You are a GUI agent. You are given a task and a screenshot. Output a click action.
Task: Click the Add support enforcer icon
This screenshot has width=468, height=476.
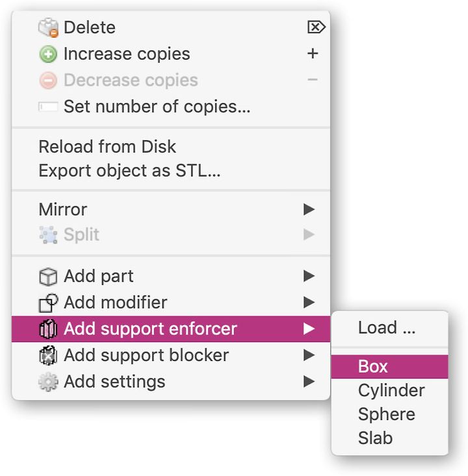[48, 329]
